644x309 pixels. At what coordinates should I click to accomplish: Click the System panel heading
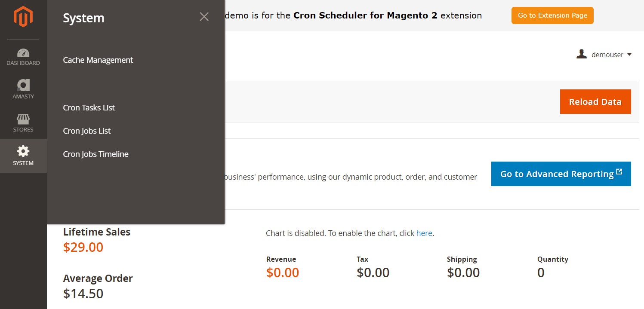[83, 18]
